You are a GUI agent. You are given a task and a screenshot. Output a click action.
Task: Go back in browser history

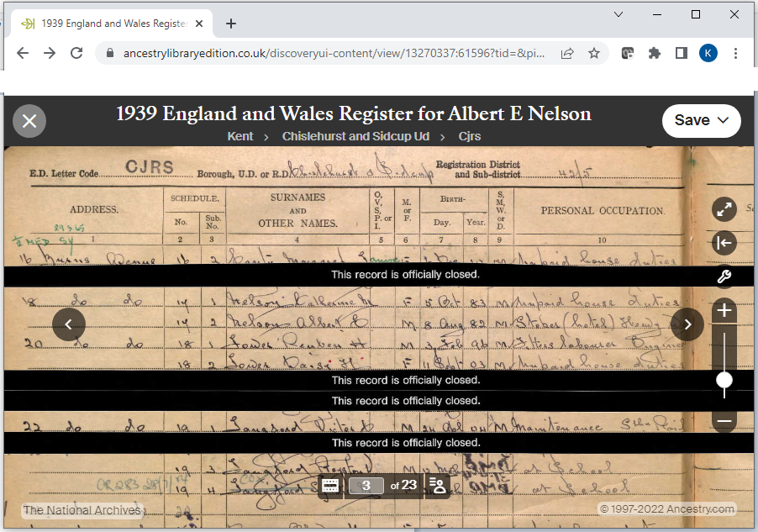coord(23,53)
